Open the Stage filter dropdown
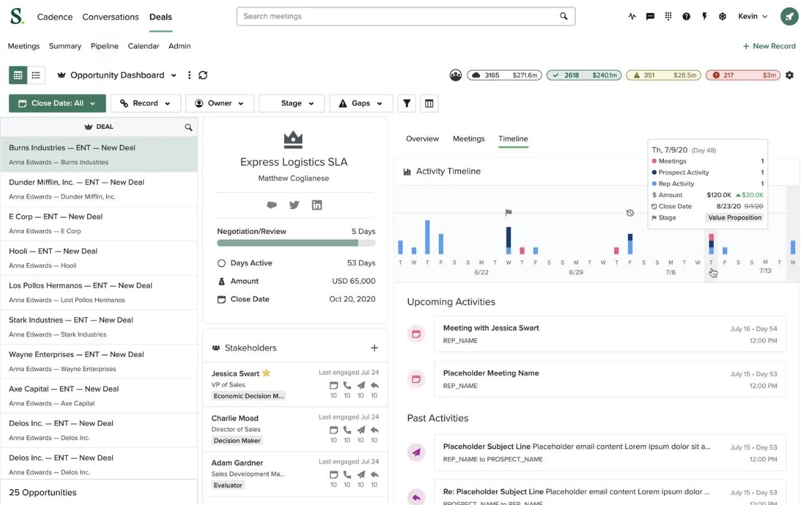Screen dimensions: 812x505 (292, 103)
